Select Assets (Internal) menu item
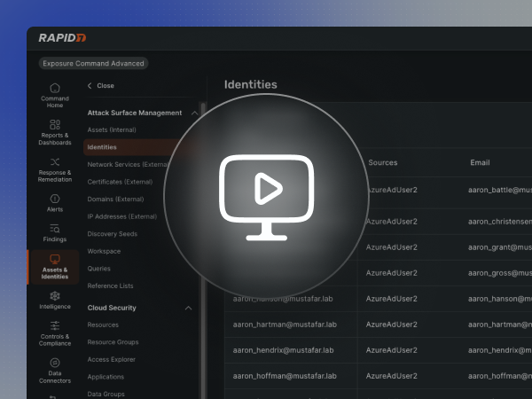This screenshot has height=399, width=532. tap(112, 130)
